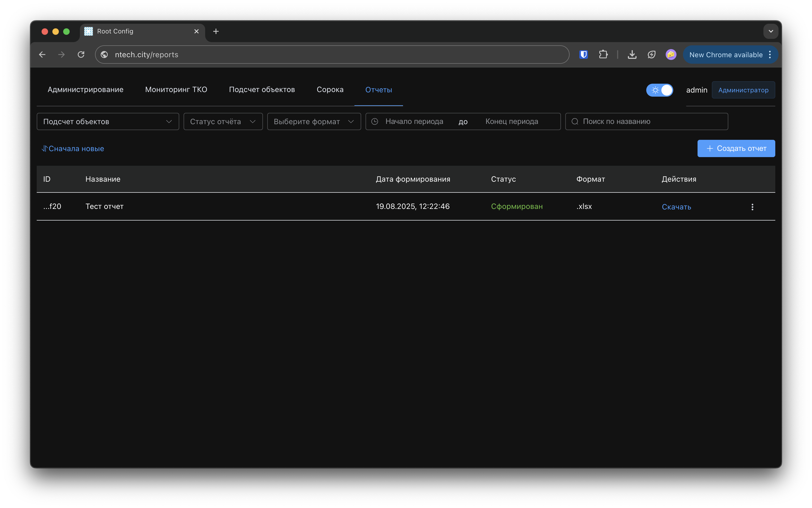Click the browser back arrow
The image size is (812, 508).
pyautogui.click(x=42, y=55)
